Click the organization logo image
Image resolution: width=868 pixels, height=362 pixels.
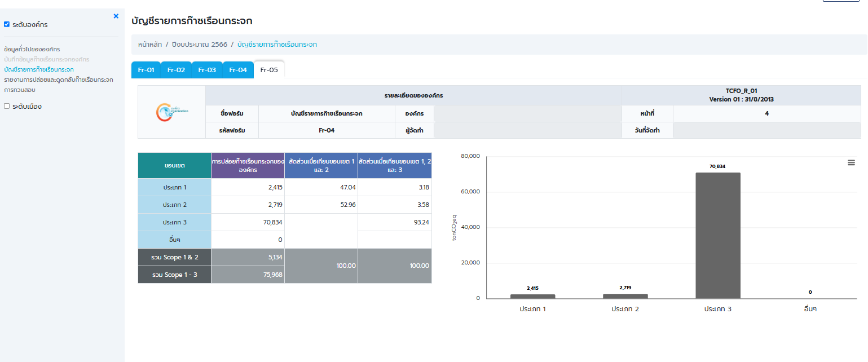[172, 112]
